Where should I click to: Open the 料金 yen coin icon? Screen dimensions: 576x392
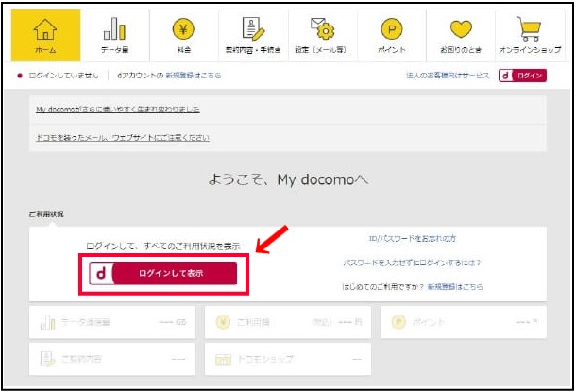click(183, 28)
